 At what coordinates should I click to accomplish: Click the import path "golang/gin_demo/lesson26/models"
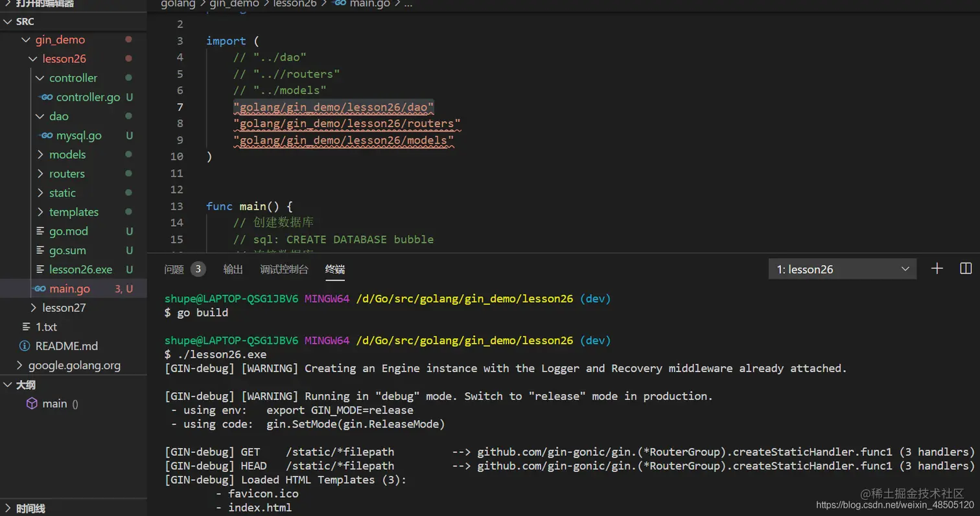(x=344, y=140)
